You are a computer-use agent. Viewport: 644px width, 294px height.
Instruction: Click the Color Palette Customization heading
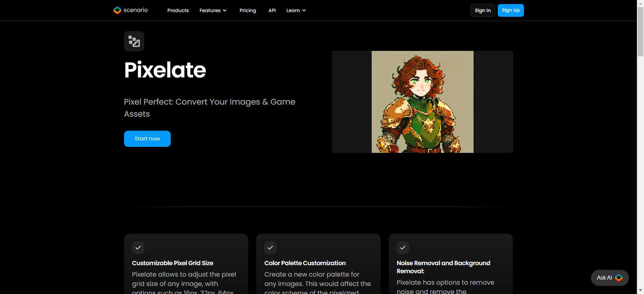(305, 263)
